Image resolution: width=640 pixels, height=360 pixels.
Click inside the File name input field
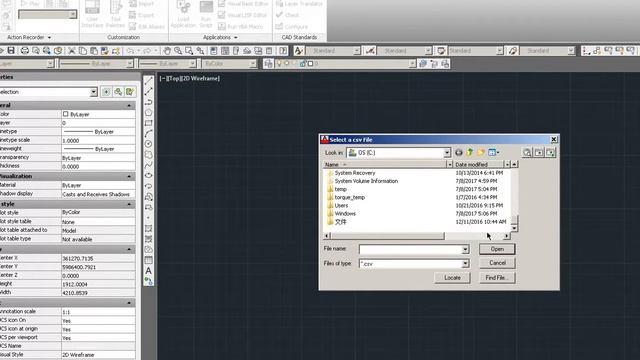pyautogui.click(x=410, y=249)
